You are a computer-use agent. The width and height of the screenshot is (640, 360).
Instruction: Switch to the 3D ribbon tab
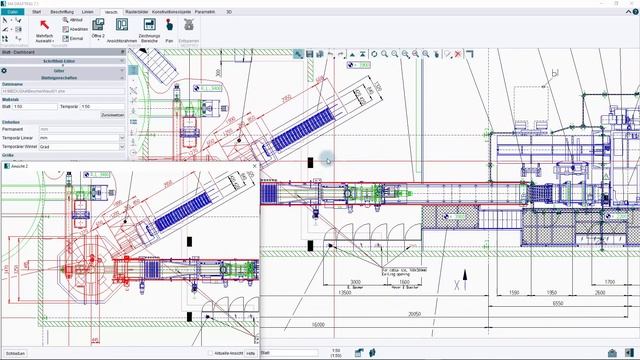[229, 12]
